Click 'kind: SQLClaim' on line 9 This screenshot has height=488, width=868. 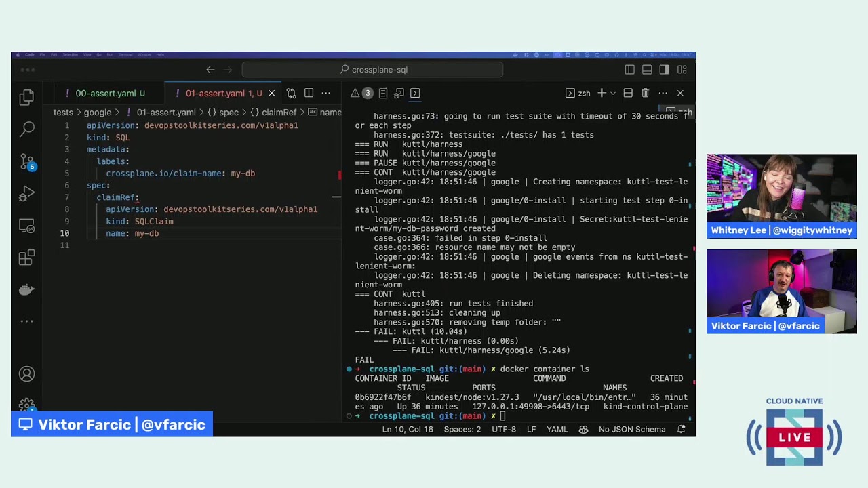point(140,222)
